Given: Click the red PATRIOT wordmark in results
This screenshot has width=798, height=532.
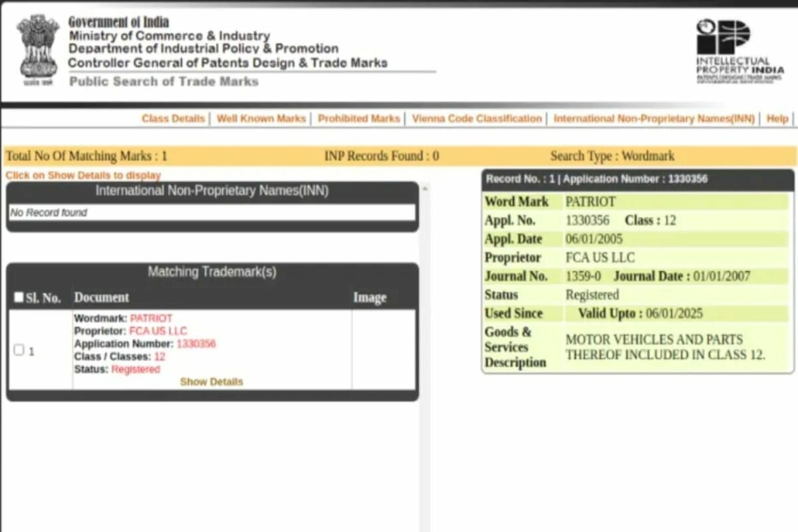Looking at the screenshot, I should pyautogui.click(x=151, y=319).
